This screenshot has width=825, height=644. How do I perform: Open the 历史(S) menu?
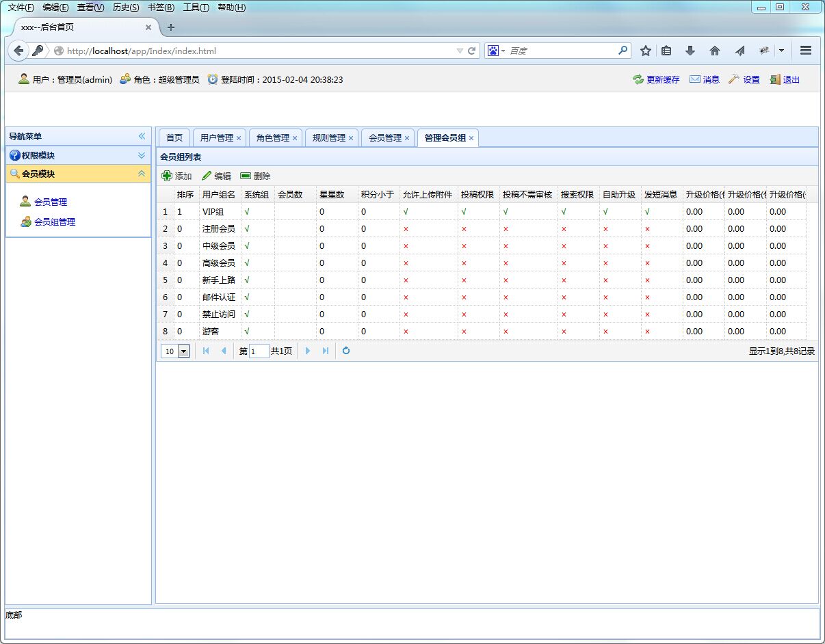(x=126, y=8)
